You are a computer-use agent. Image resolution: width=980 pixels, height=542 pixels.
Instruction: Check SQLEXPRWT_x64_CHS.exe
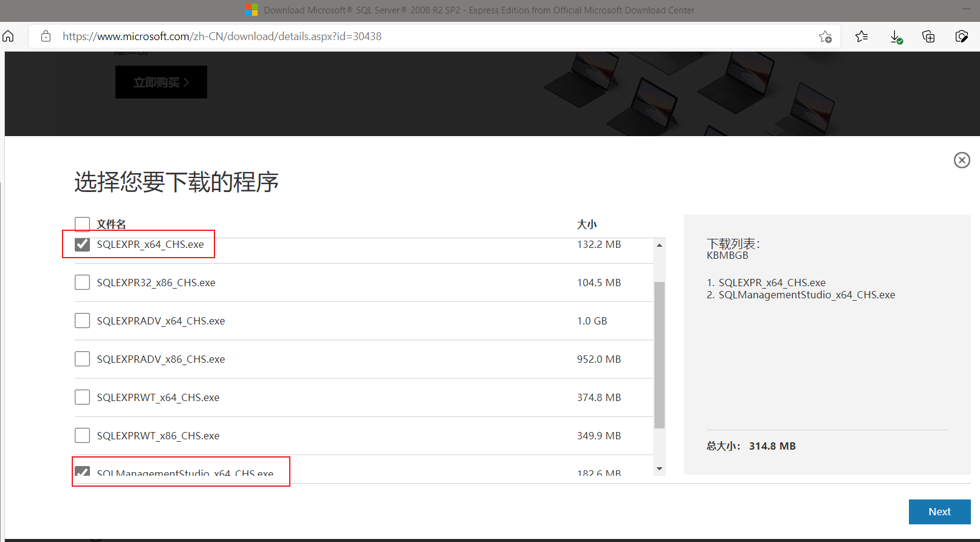coord(82,397)
